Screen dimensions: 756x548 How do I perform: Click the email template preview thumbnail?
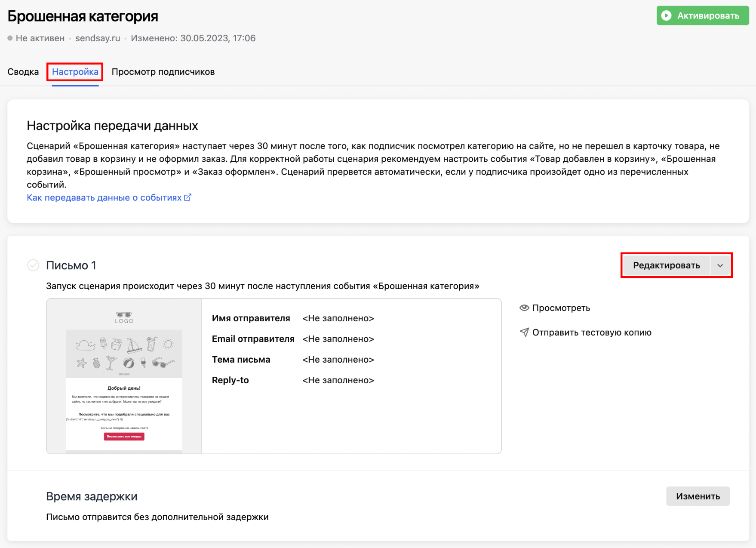[x=124, y=376]
